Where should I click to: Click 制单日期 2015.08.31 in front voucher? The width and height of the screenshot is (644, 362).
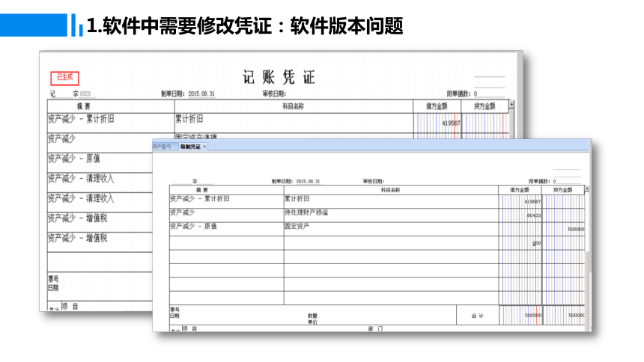click(308, 181)
